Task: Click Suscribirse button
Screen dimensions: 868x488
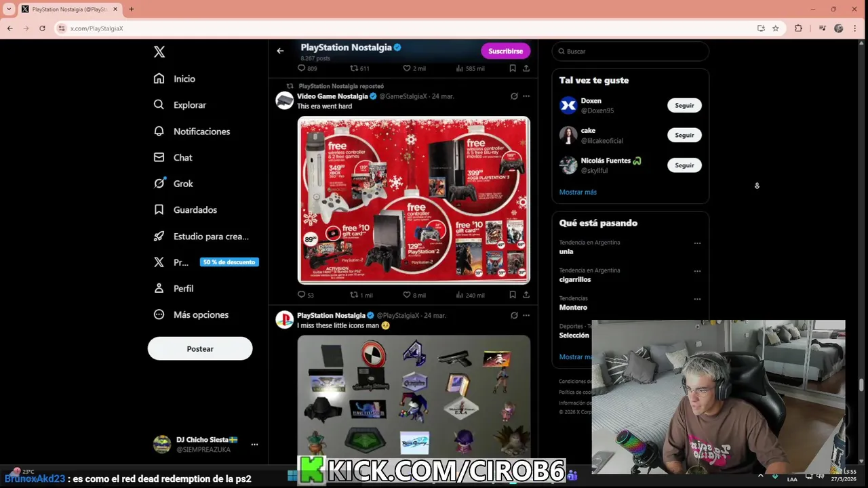Action: [x=505, y=51]
